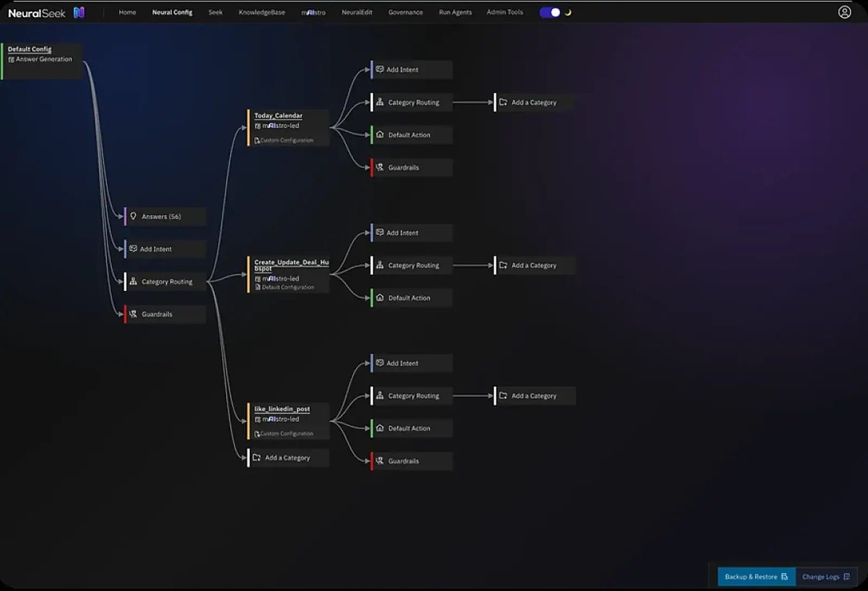Open the Seek menu

(215, 12)
